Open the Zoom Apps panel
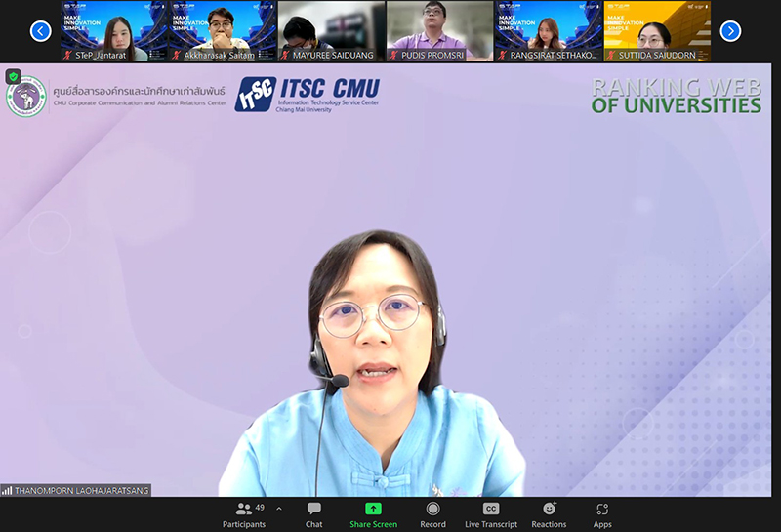Viewport: 781px width, 532px height. click(602, 514)
